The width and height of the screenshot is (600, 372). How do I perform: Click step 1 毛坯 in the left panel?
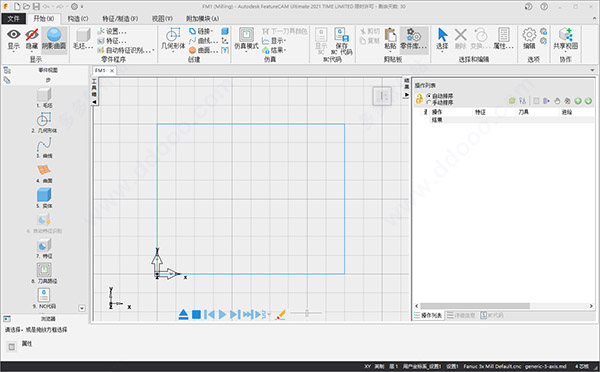coord(44,98)
